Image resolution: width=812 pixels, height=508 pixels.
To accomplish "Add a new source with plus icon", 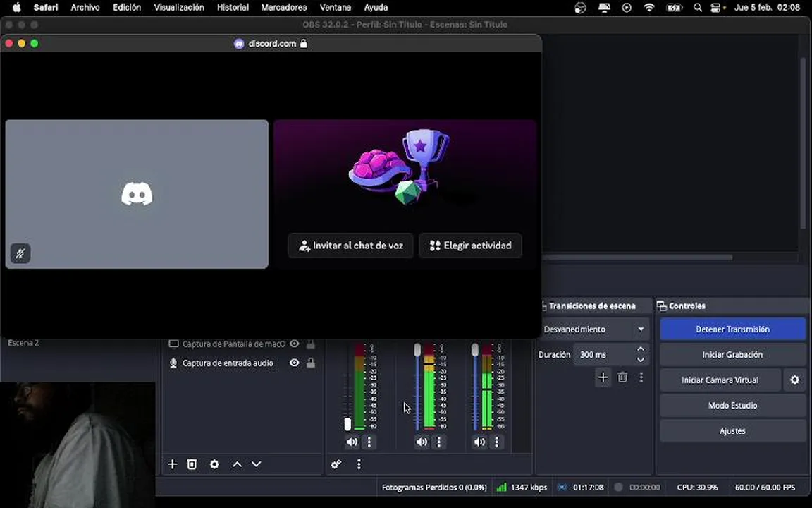I will (x=173, y=464).
